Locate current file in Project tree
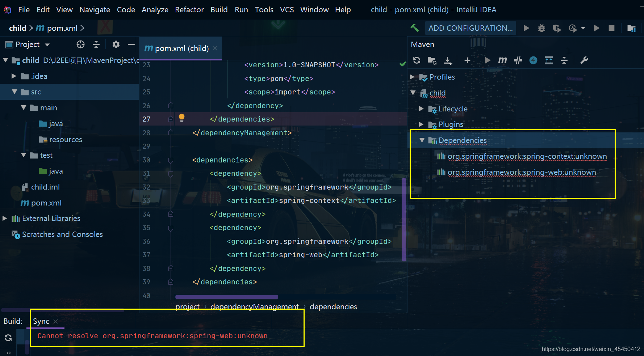This screenshot has height=356, width=644. click(x=80, y=44)
